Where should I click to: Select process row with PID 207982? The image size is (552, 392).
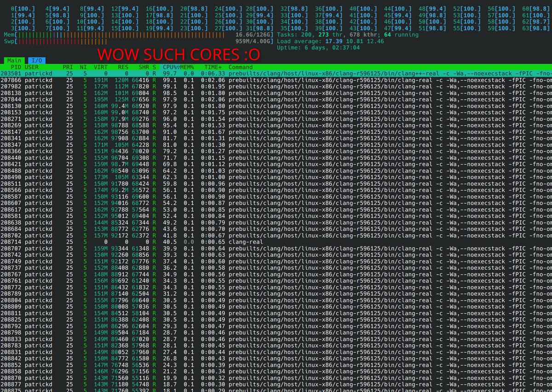tap(276, 86)
